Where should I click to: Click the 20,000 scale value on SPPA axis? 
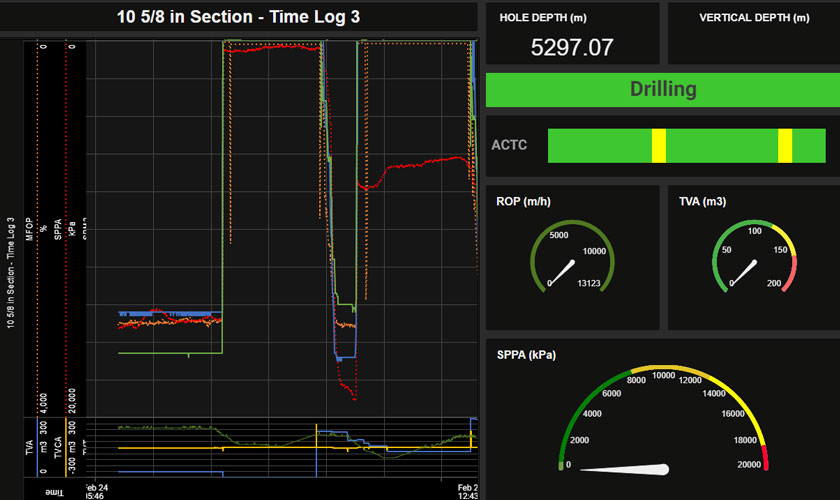[72, 401]
